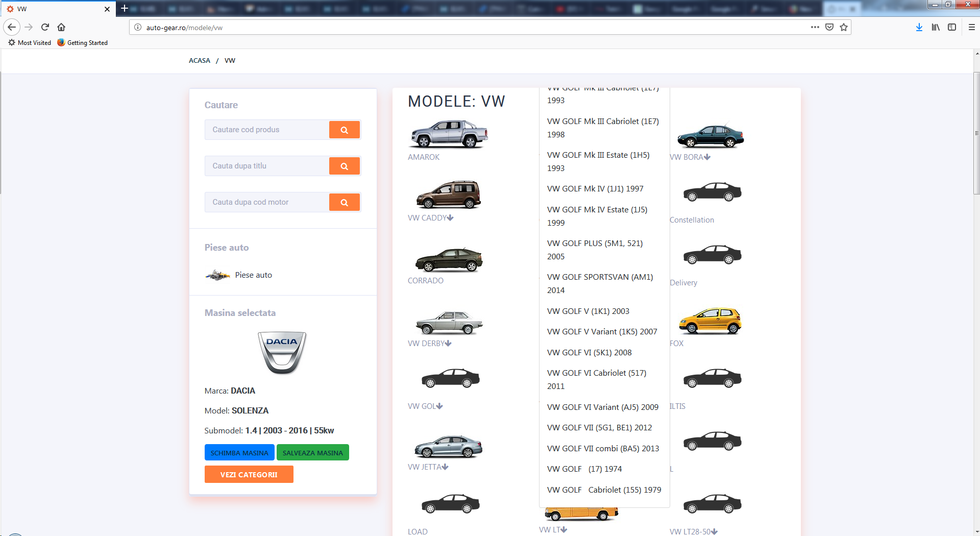This screenshot has width=980, height=536.
Task: Select VW GOLF Mk IV (1J1) 1997
Action: click(595, 189)
